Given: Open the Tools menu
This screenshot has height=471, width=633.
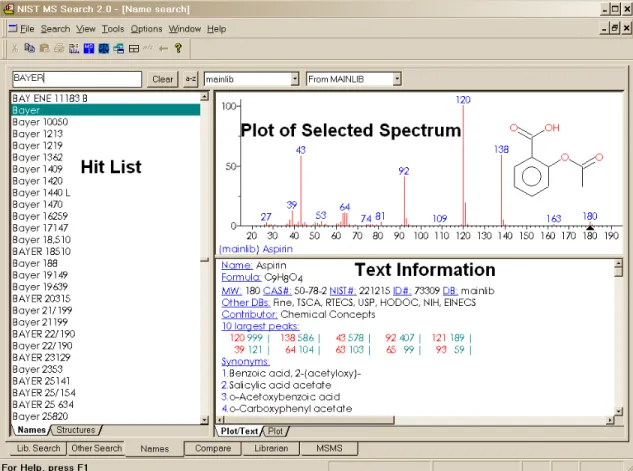Looking at the screenshot, I should click(113, 29).
